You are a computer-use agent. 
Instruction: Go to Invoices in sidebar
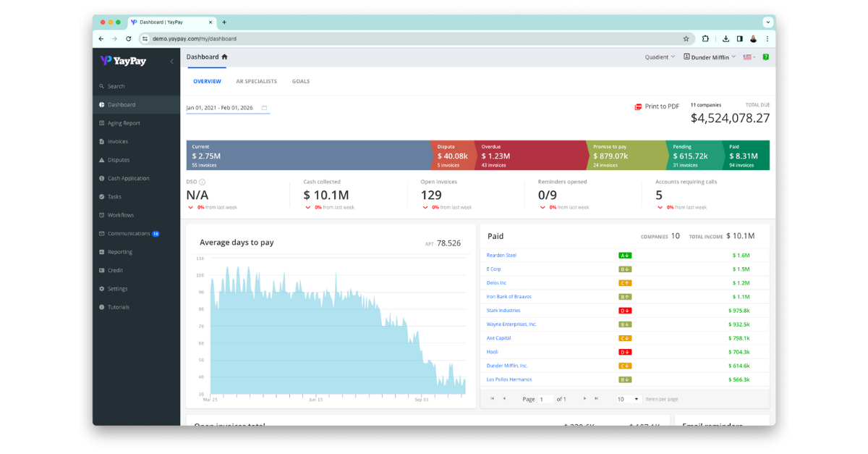(118, 141)
